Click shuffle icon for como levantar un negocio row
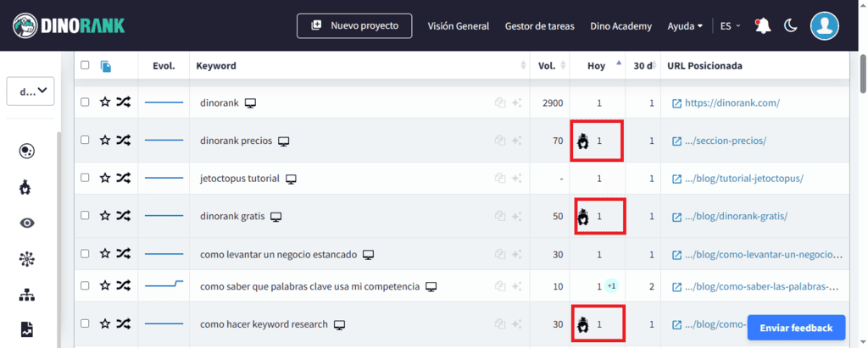 click(123, 254)
